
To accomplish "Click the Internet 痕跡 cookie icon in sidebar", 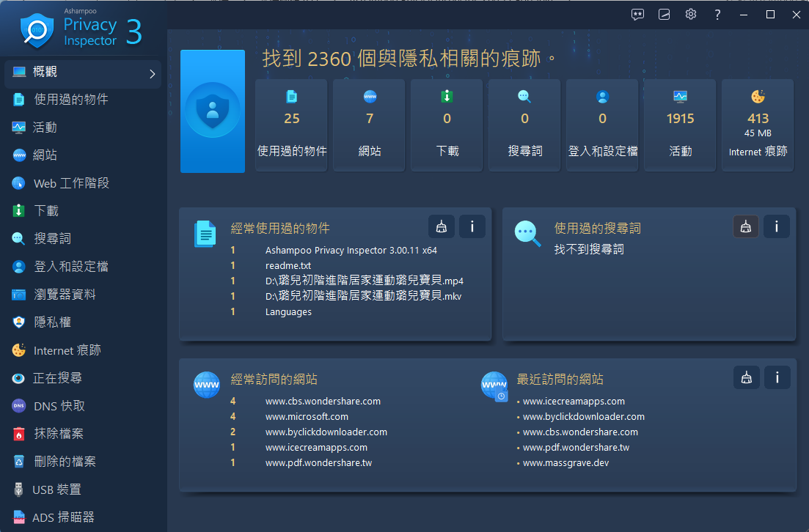I will pyautogui.click(x=18, y=350).
